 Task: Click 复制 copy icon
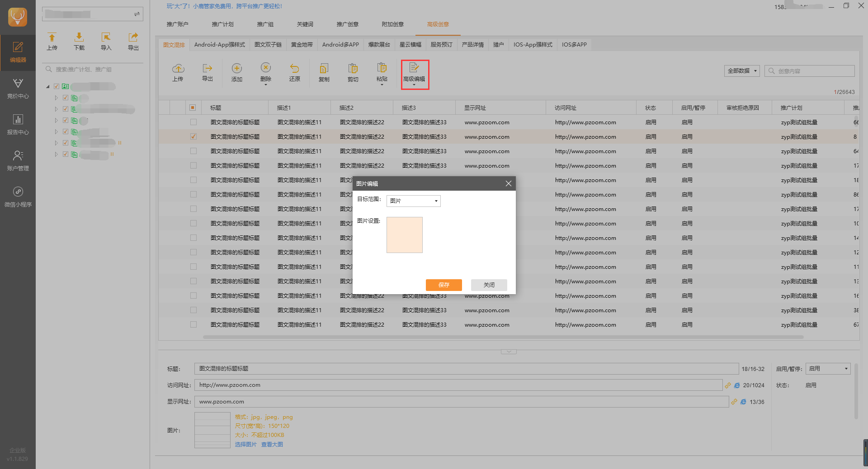324,73
